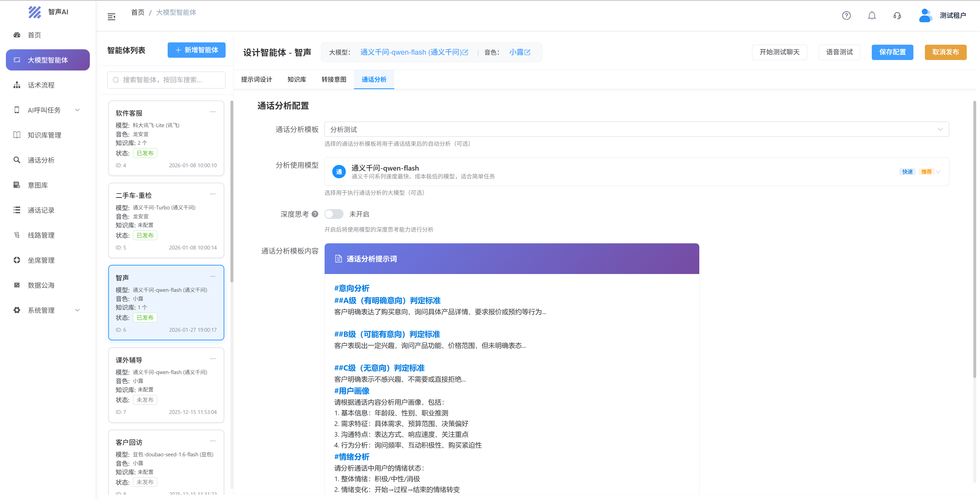The width and height of the screenshot is (980, 500).
Task: Open the help question mark icon
Action: tap(846, 16)
